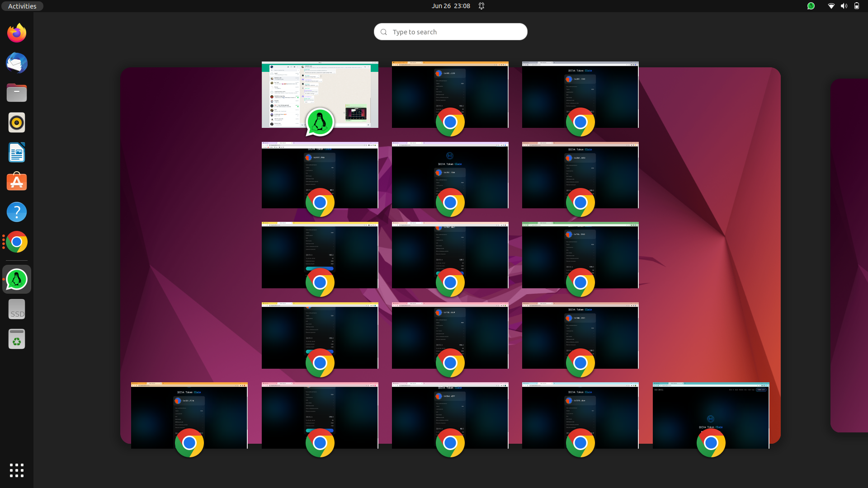The width and height of the screenshot is (868, 488).
Task: Open the Wi-Fi network status icon
Action: [x=831, y=6]
